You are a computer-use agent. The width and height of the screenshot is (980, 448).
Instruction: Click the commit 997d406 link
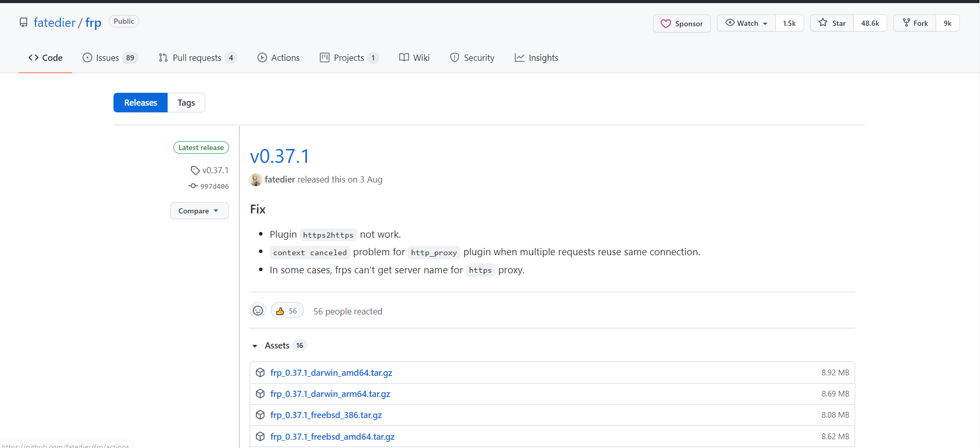[214, 186]
